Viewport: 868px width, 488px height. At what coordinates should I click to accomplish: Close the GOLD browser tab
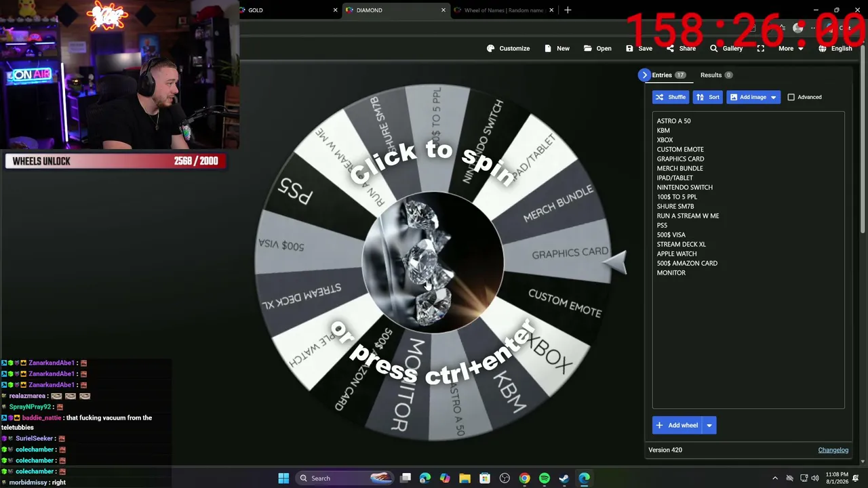click(335, 10)
